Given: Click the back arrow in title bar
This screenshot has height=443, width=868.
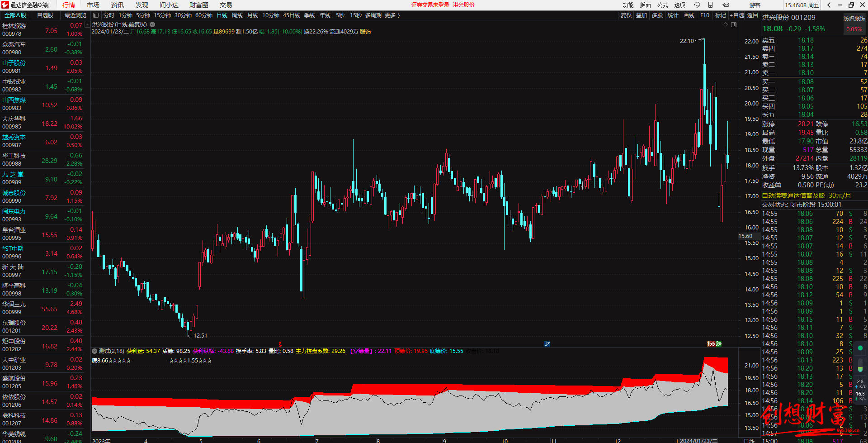Looking at the screenshot, I should click(x=829, y=5).
